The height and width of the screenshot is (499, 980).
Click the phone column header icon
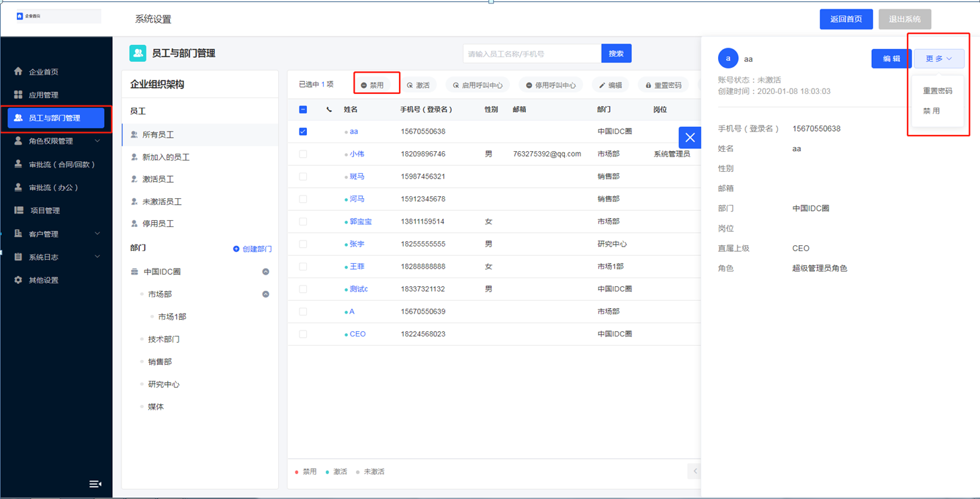click(329, 109)
